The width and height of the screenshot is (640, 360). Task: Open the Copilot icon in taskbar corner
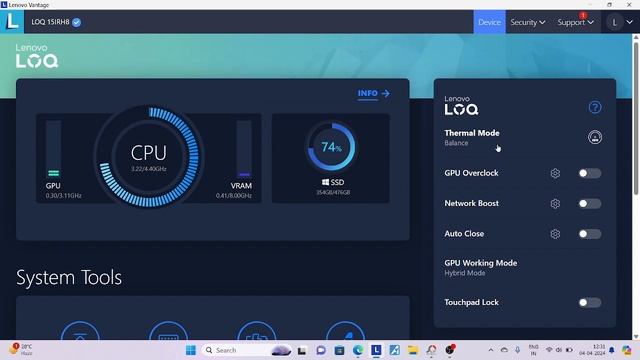pos(627,350)
